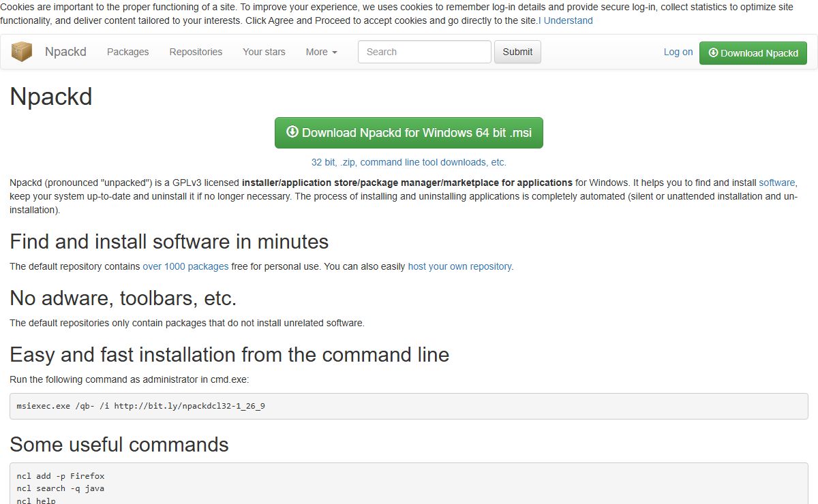Follow the software link in description
The width and height of the screenshot is (818, 504).
point(777,183)
